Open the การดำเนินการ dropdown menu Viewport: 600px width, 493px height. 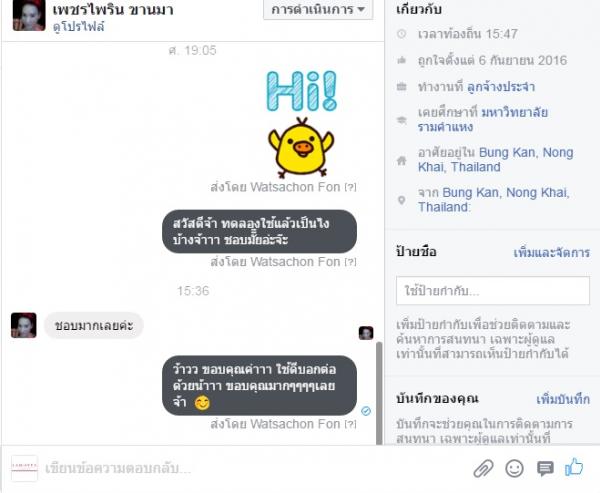click(318, 10)
